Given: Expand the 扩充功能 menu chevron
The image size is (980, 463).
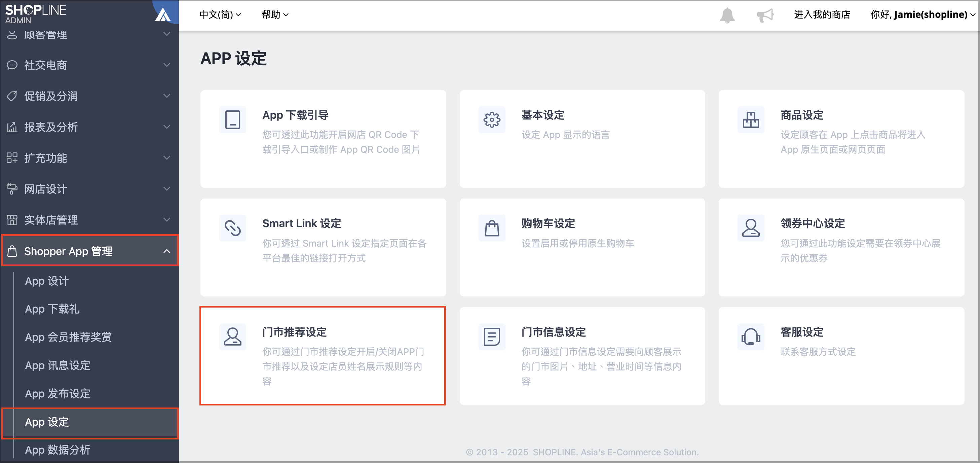Looking at the screenshot, I should coord(166,157).
